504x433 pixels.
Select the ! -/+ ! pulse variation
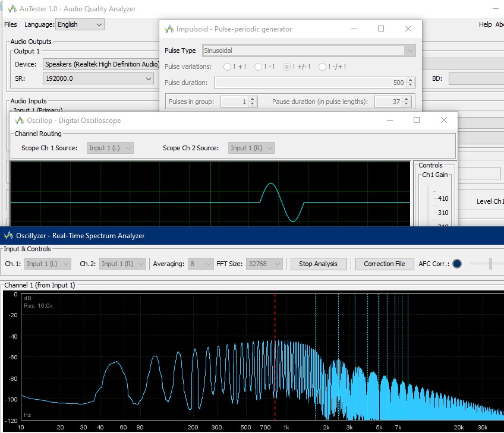tap(322, 67)
